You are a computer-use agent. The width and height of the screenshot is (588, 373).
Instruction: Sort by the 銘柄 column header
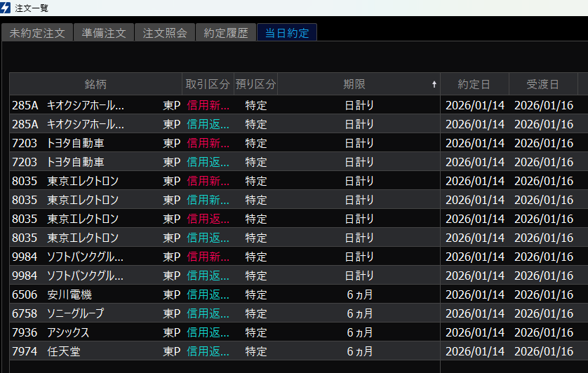[x=95, y=84]
